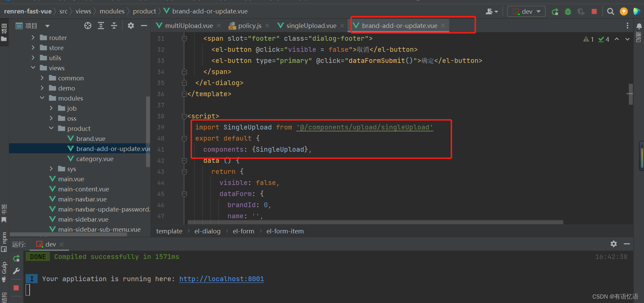This screenshot has width=644, height=303.
Task: Click template in structure breadcrumb
Action: click(169, 231)
